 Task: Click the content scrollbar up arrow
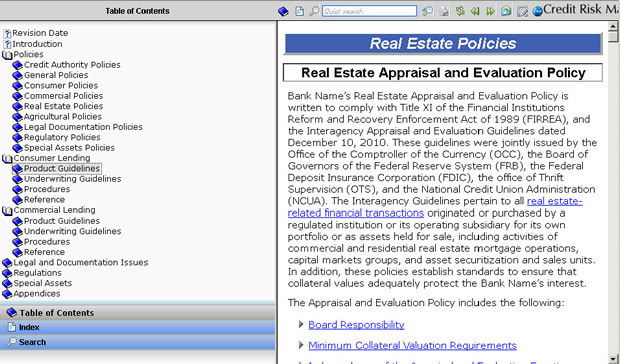(612, 26)
